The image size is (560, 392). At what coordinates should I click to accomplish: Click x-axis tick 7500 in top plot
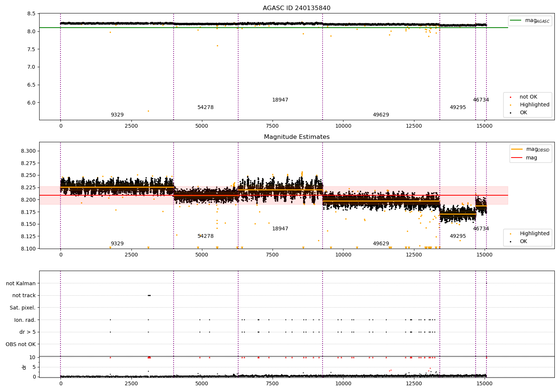click(x=273, y=126)
